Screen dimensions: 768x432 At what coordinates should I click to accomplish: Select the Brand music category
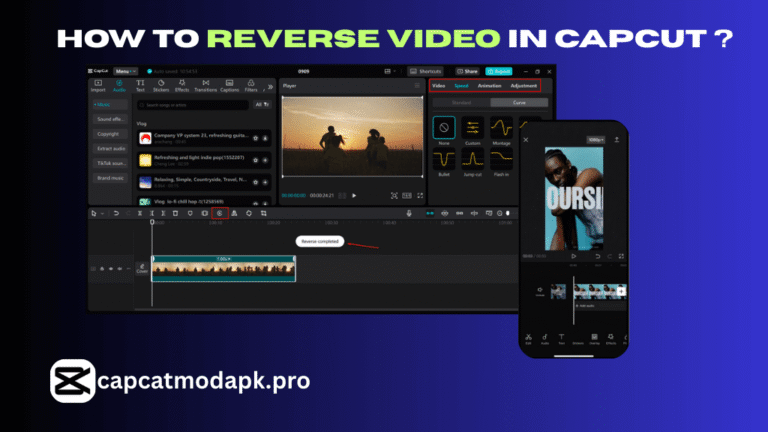pyautogui.click(x=110, y=178)
